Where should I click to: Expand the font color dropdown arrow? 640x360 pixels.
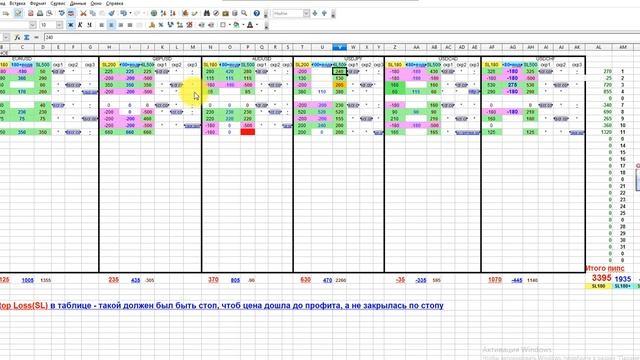257,25
